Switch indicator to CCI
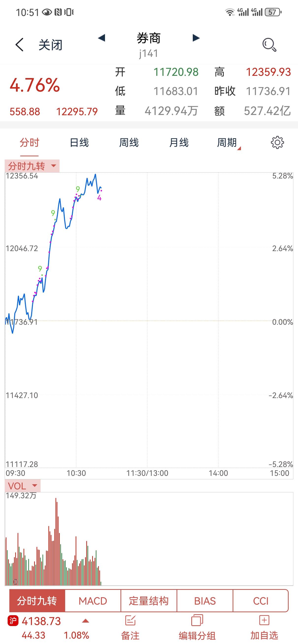The image size is (298, 644). (261, 601)
